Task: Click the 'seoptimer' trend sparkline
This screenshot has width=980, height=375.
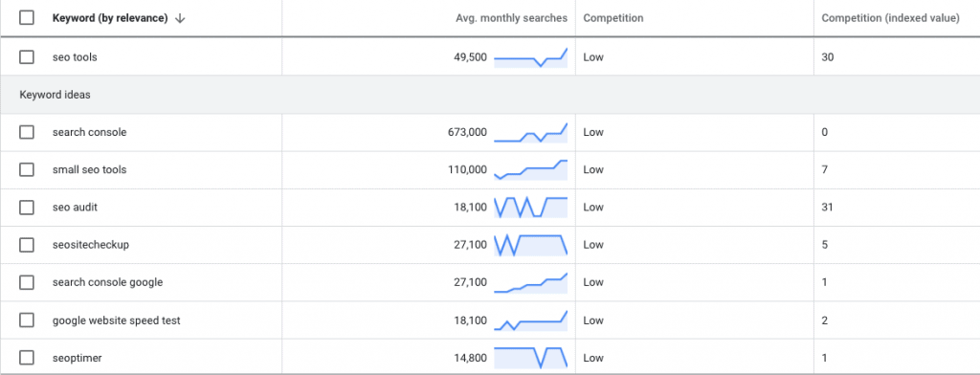Action: point(530,358)
